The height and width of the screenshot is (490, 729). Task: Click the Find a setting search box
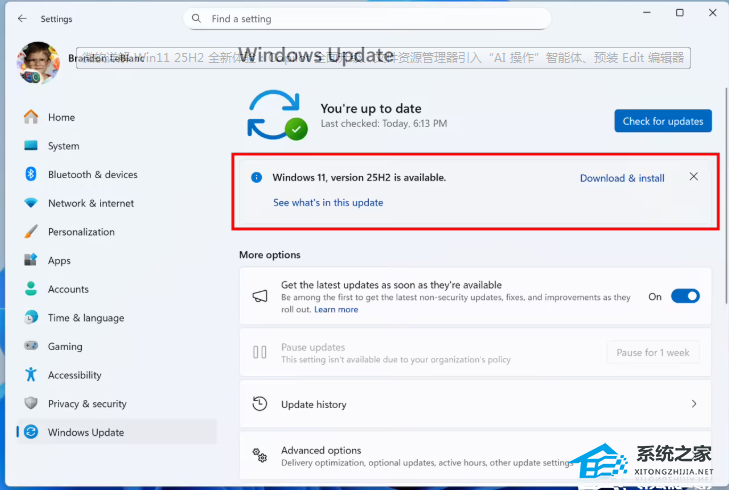click(x=367, y=19)
